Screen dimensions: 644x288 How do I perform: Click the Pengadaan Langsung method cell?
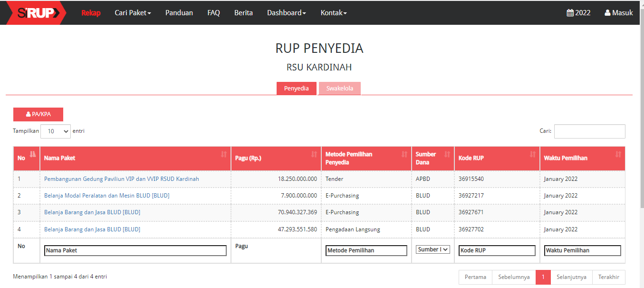(353, 229)
